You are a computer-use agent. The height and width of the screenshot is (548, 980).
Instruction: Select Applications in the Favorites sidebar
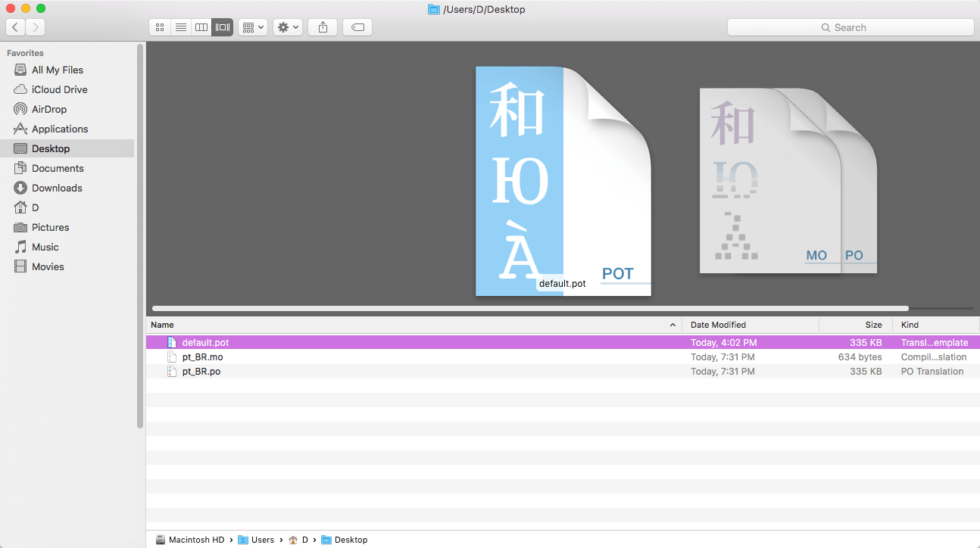click(x=60, y=129)
